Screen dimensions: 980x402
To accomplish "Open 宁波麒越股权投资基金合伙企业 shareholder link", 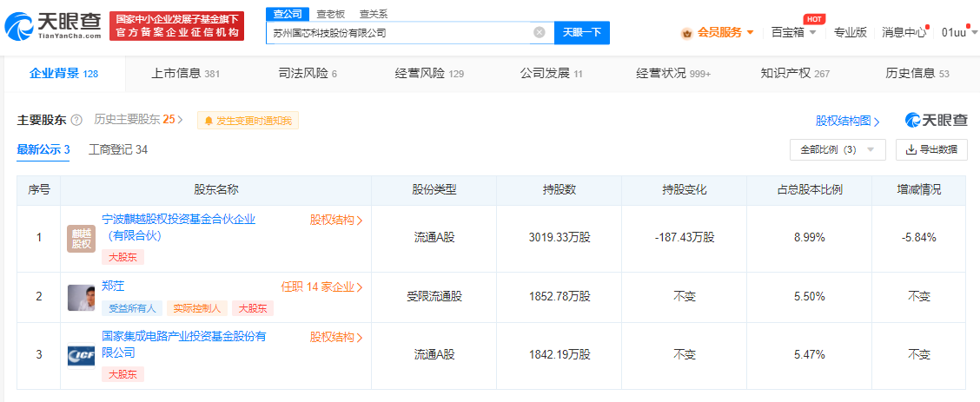I will [179, 227].
